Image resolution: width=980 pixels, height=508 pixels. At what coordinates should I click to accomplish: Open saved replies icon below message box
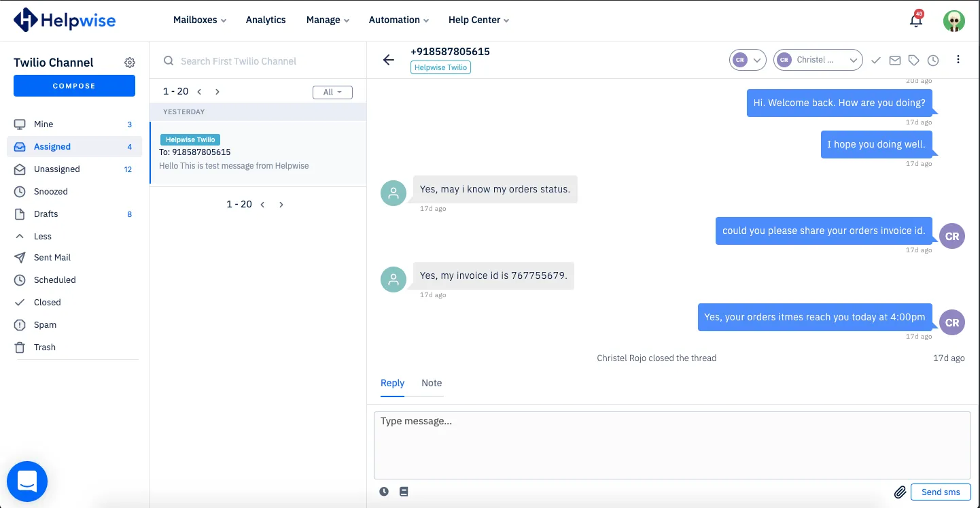[x=404, y=491]
